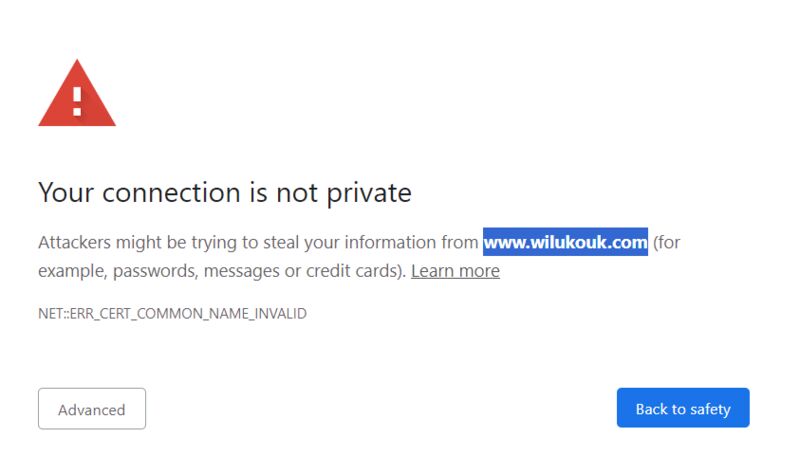800x474 pixels.
Task: Click the word "messages" in the description
Action: tap(241, 271)
